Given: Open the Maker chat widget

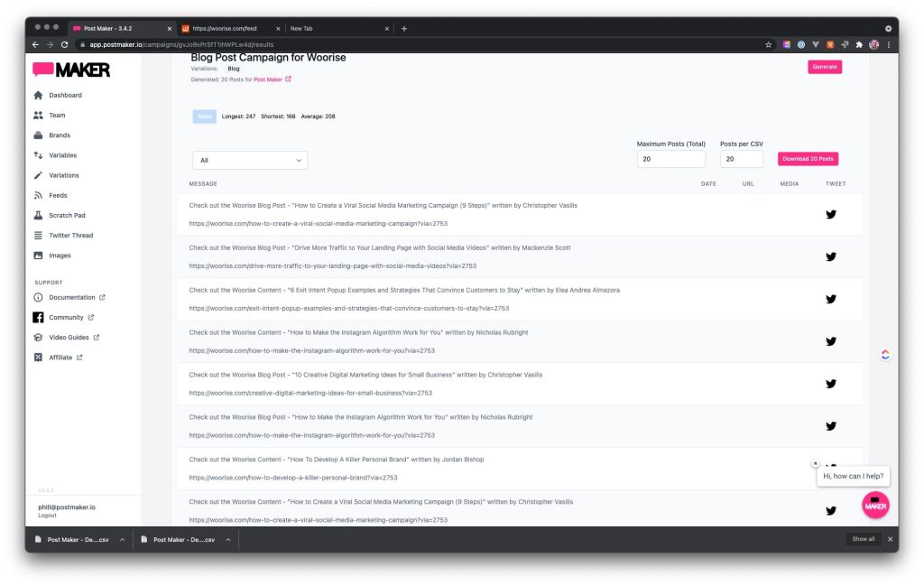Looking at the screenshot, I should coord(875,506).
